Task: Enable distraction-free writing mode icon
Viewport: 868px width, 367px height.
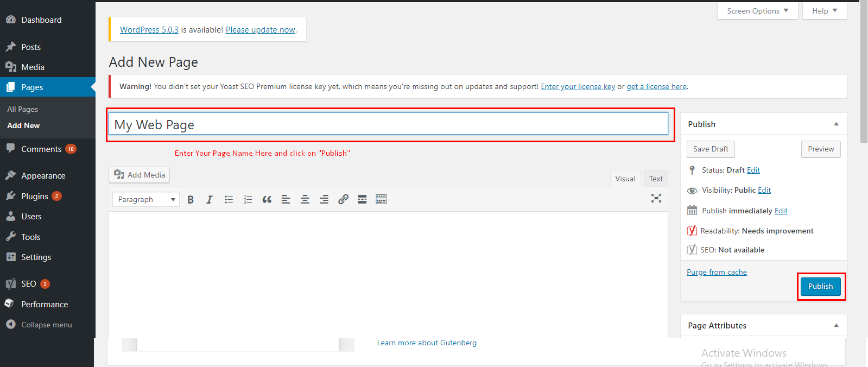Action: pyautogui.click(x=656, y=198)
